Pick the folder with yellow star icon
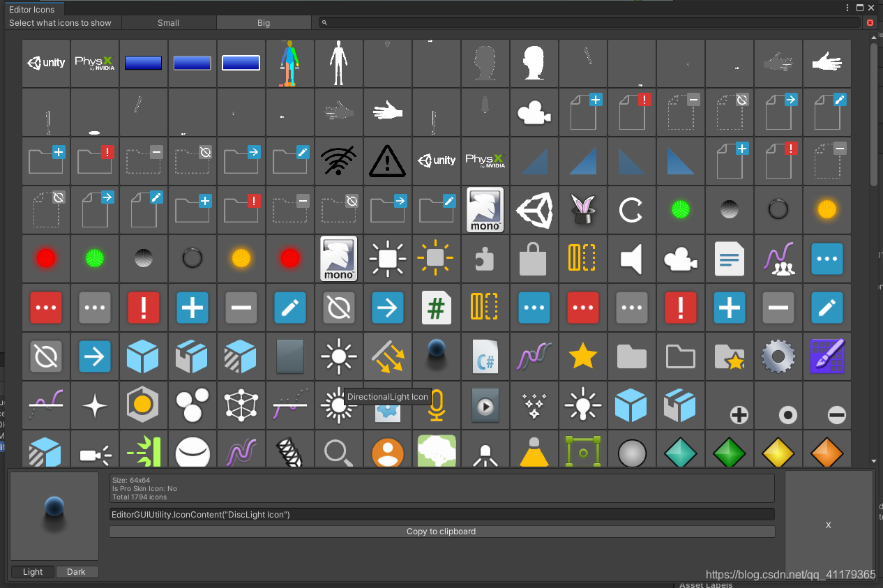 [729, 356]
